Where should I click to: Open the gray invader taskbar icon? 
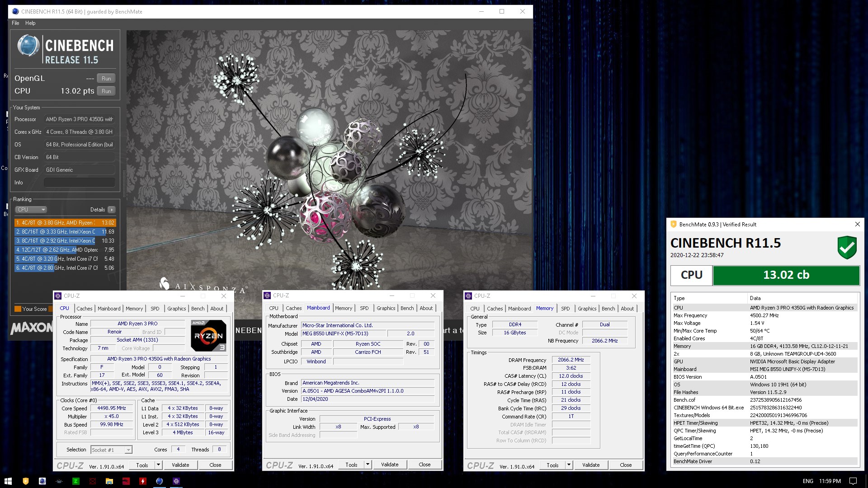[x=59, y=481]
